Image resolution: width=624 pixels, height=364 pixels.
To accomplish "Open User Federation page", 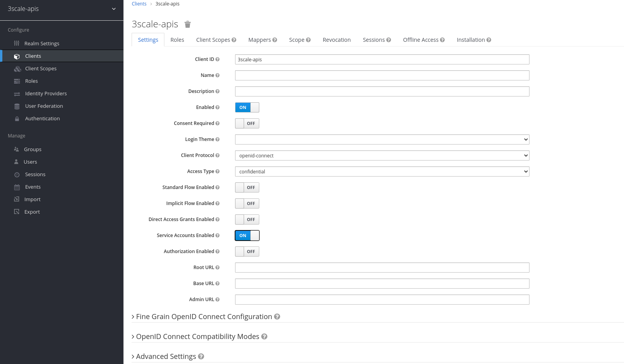I will tap(44, 106).
